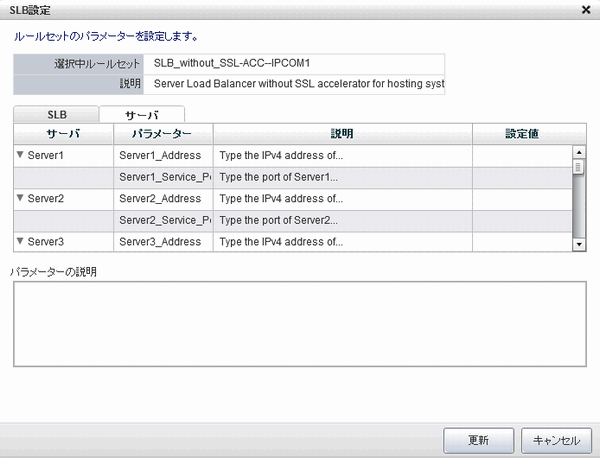Collapse the Server1 tree node

(20, 155)
